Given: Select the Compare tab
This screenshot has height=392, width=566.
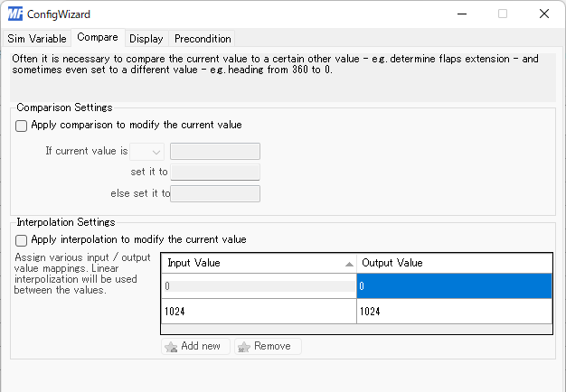Looking at the screenshot, I should pos(98,38).
